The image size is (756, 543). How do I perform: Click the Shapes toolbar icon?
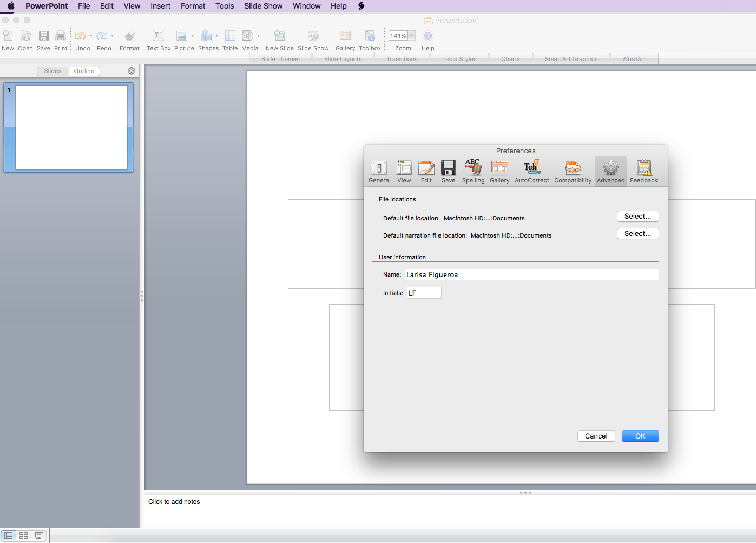[206, 41]
